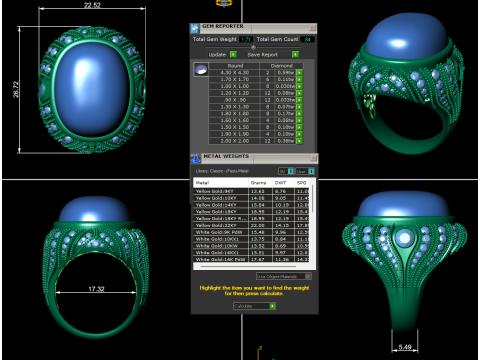The height and width of the screenshot is (360, 480).
Task: Select the White Gold:14K PdW row
Action: click(251, 259)
